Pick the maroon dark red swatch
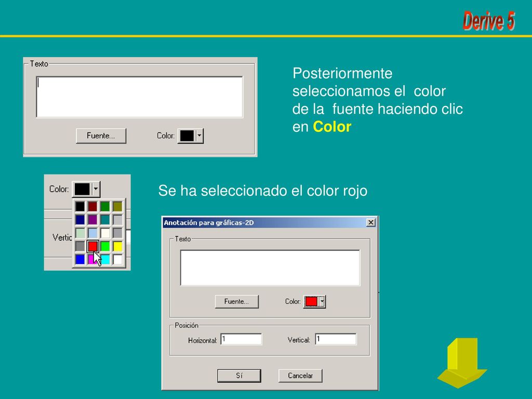The width and height of the screenshot is (532, 399). coord(92,206)
